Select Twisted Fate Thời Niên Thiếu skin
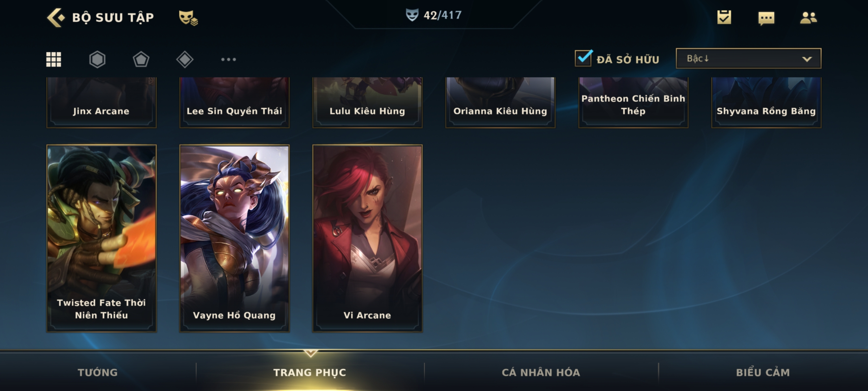 coord(101,238)
